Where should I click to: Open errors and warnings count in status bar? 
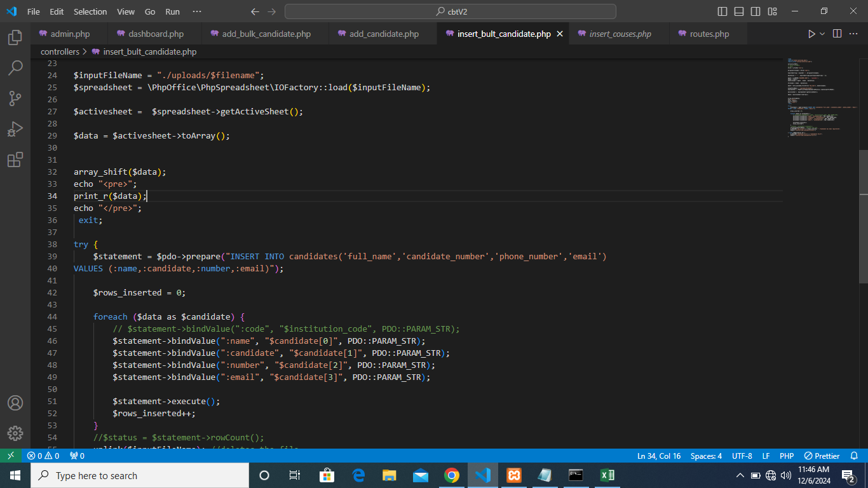43,456
